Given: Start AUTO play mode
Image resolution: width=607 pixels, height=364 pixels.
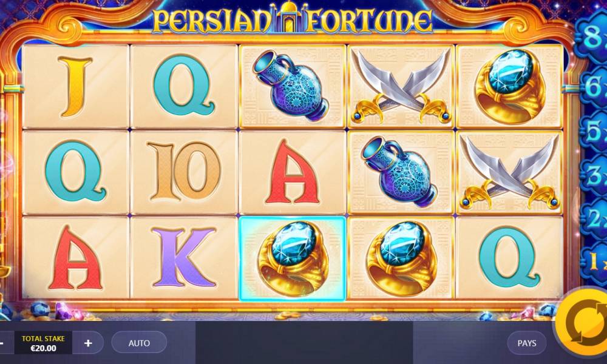Looking at the screenshot, I should point(139,343).
